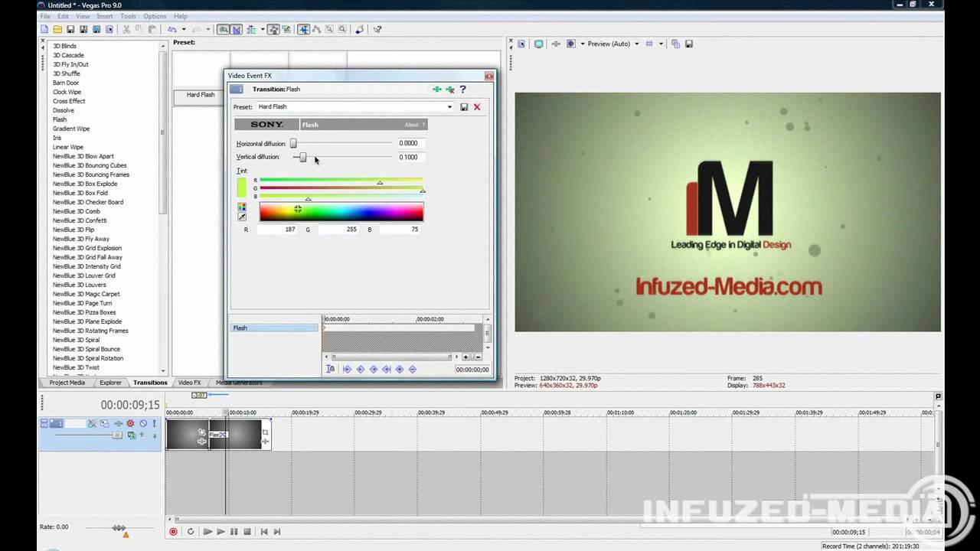Click the Save Snapshot icon above the preview
Screen dimensions: 980x551
[689, 44]
